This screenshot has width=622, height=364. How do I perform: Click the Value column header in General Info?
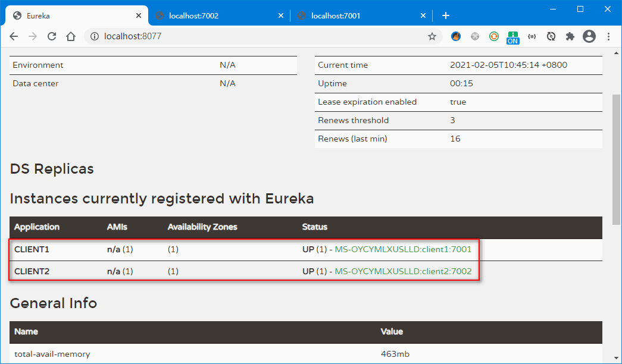tap(392, 332)
